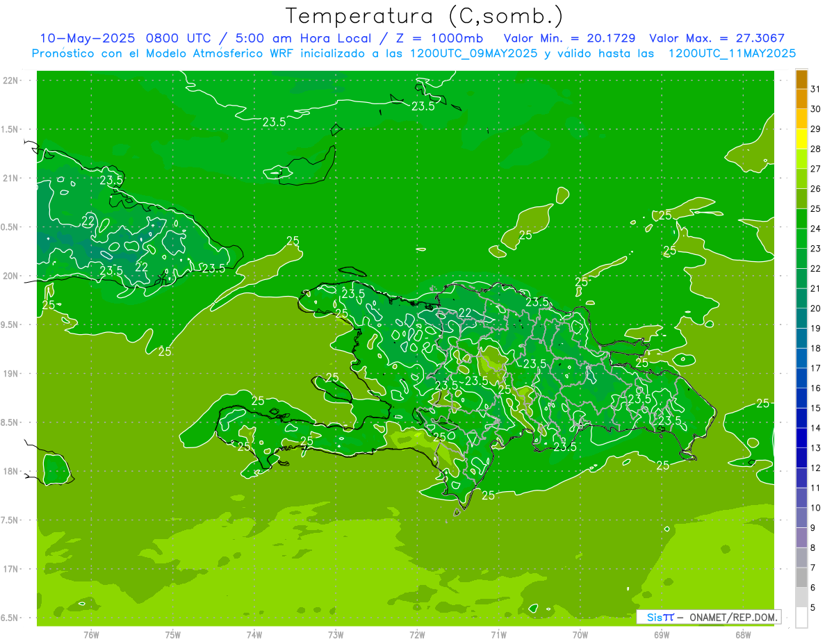Click the 69W longitude axis label

(x=661, y=635)
